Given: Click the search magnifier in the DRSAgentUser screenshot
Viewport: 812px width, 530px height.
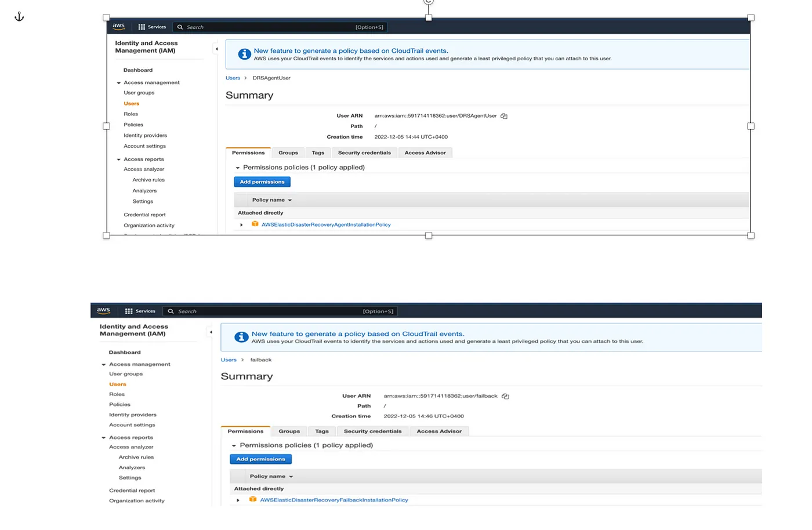Looking at the screenshot, I should tap(180, 27).
